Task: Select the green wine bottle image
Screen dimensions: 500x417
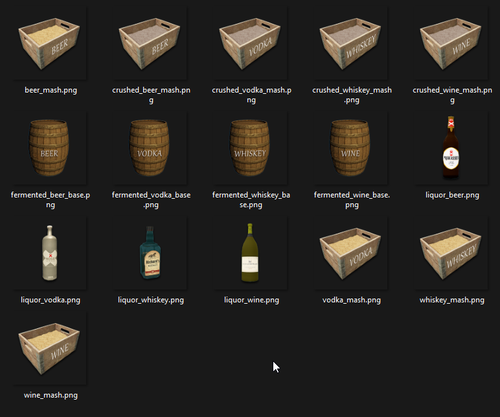Action: [x=250, y=253]
